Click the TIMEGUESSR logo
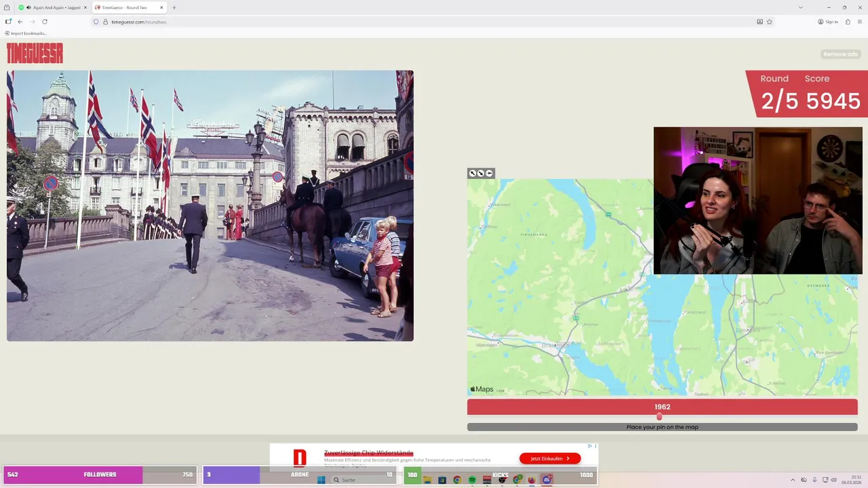Viewport: 868px width, 488px height. click(35, 53)
